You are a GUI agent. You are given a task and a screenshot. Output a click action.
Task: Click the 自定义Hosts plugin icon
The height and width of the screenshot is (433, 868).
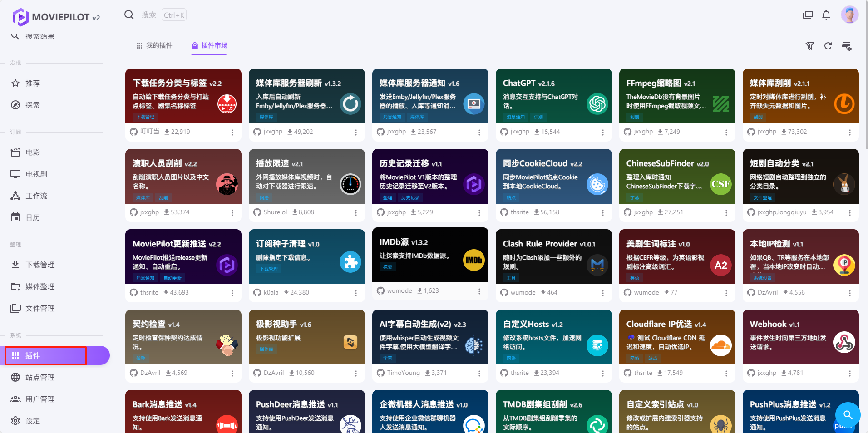tap(597, 345)
